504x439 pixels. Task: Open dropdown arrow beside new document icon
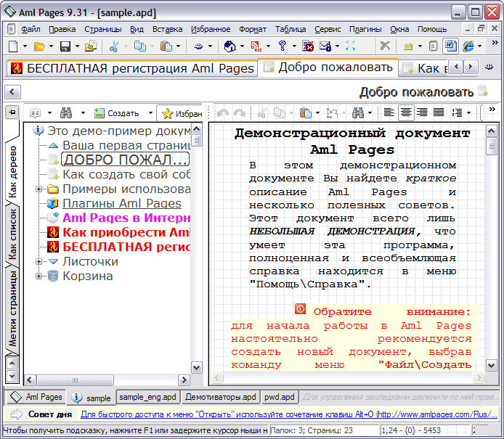click(x=25, y=46)
